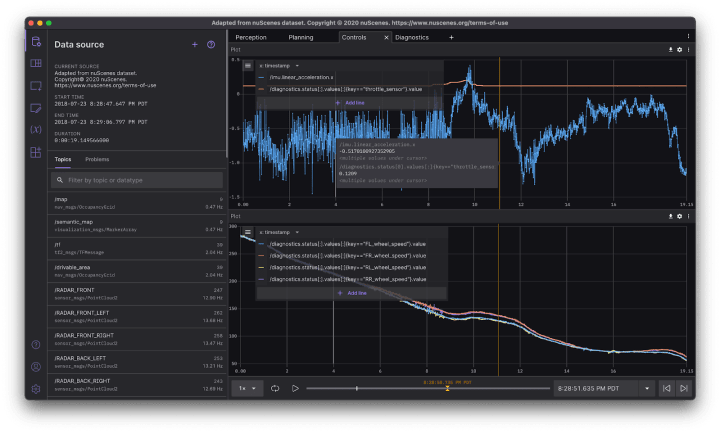Click the playback timeline scrubber
Image resolution: width=720 pixels, height=433 pixels.
point(446,388)
